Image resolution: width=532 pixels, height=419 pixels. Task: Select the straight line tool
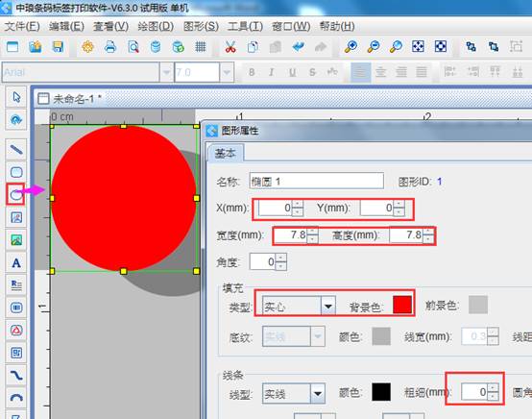click(16, 149)
